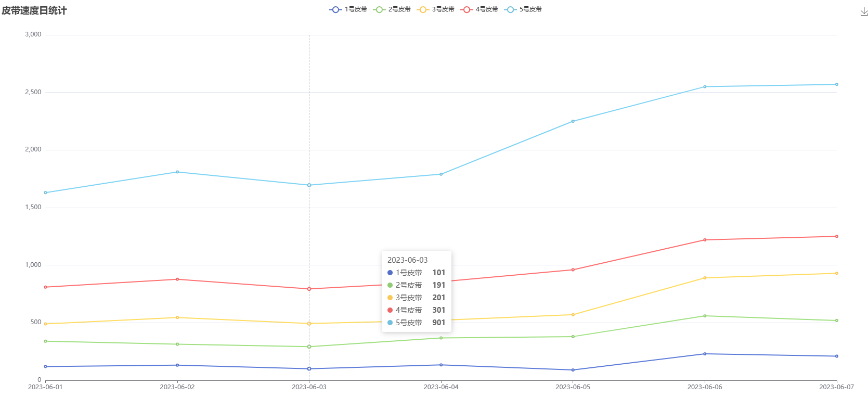Select the 3号皮带 point at 2023-06-05

click(573, 315)
